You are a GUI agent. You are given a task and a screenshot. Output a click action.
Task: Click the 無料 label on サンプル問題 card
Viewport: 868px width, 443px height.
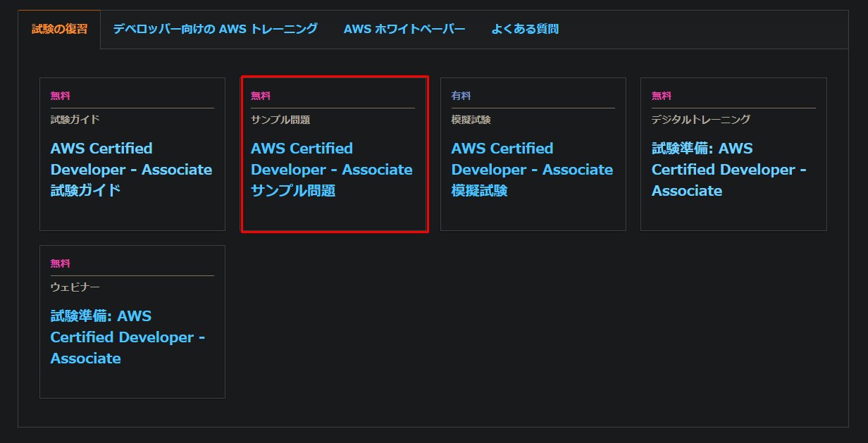point(261,96)
